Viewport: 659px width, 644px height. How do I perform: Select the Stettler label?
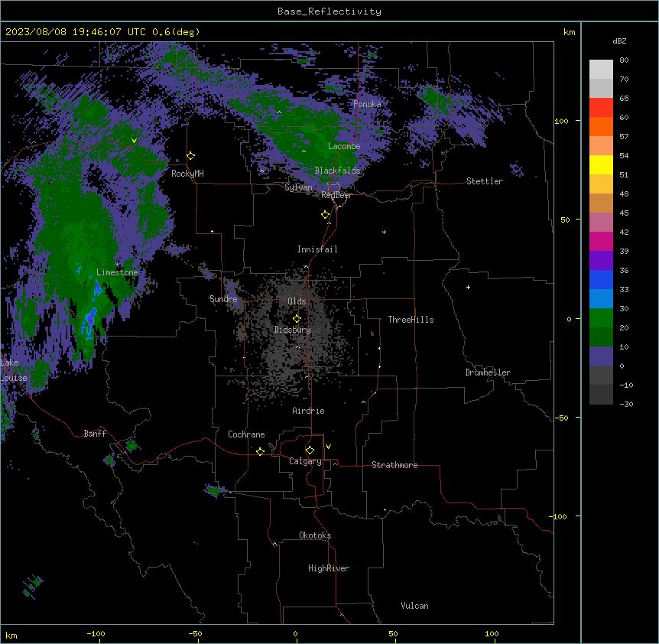[485, 181]
